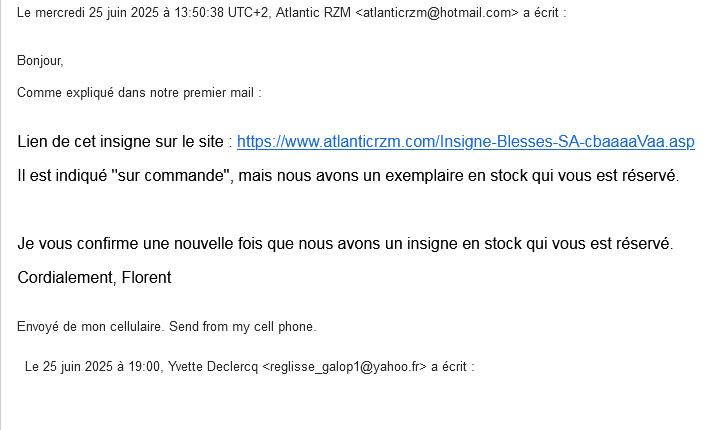Click the Florent signature name

coord(146,278)
